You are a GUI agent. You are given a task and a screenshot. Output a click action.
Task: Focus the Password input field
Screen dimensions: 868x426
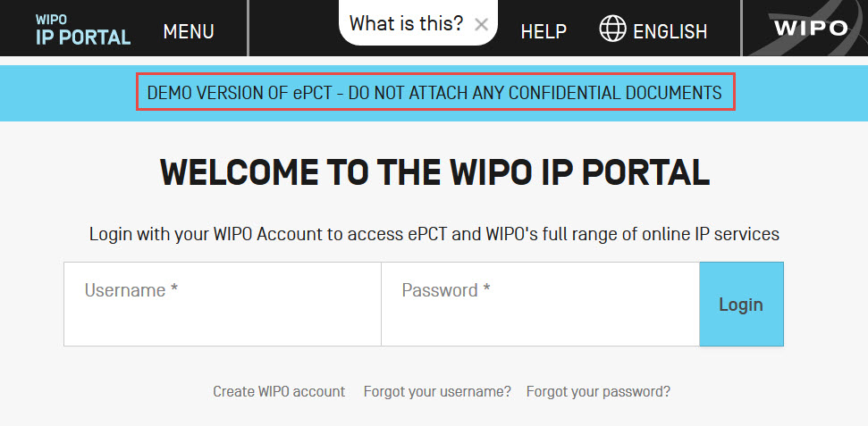[540, 313]
